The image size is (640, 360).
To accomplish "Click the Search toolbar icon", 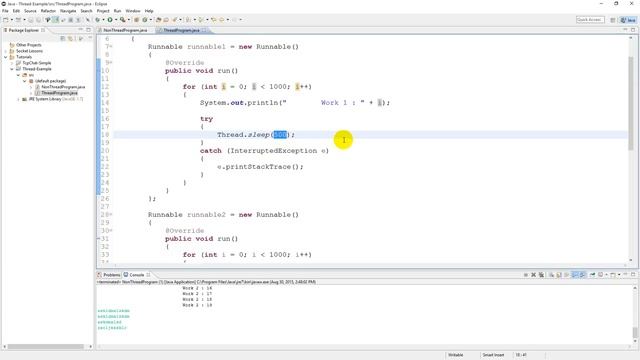I will (x=174, y=20).
